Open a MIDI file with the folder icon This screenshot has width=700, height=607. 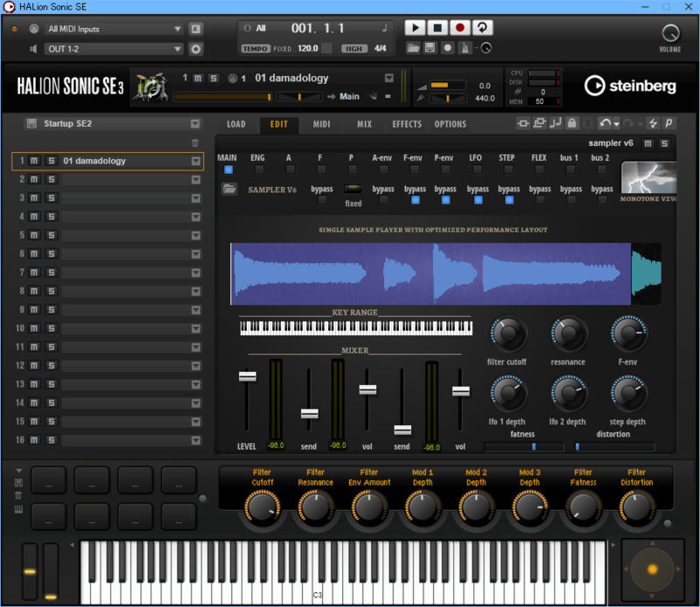[x=413, y=48]
